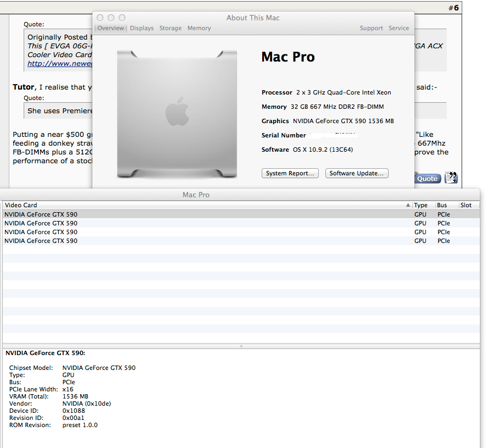The image size is (498, 448).
Task: Click the Tutor username in forum post
Action: 24,87
